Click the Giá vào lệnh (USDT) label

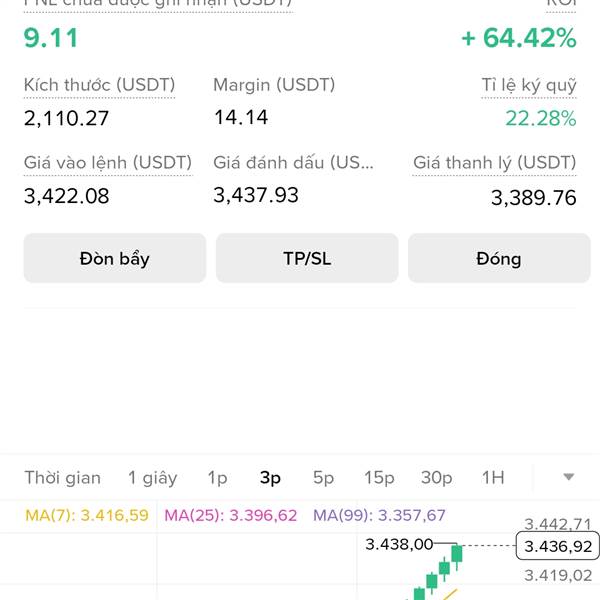point(107,162)
